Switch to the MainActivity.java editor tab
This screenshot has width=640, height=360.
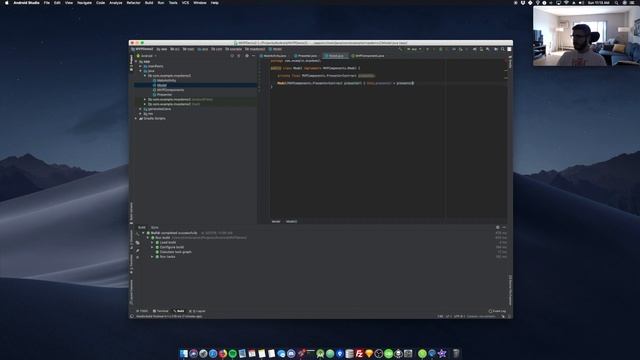point(273,56)
